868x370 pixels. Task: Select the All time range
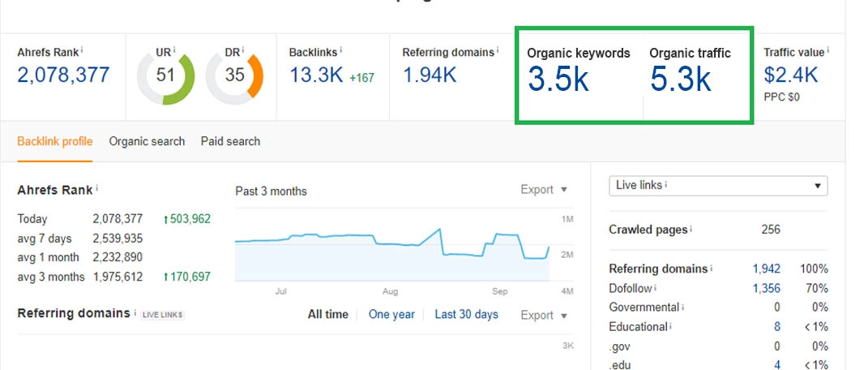[x=327, y=315]
